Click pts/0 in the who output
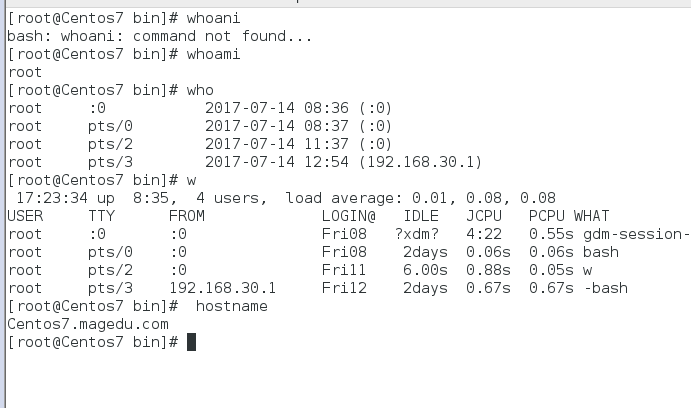691x408 pixels. click(x=110, y=126)
